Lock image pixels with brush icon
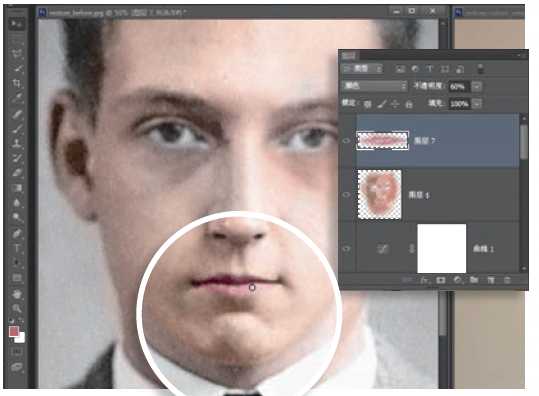Screen dimensions: 539x396 (382, 104)
